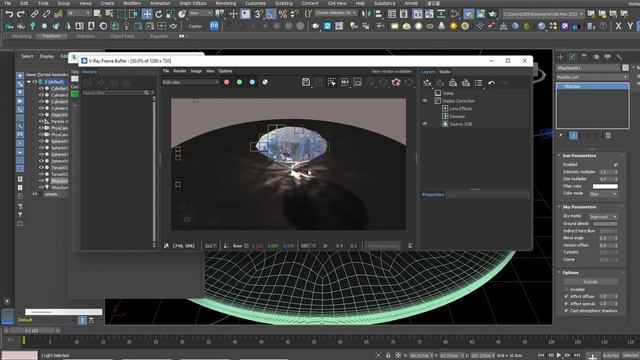Open the Render menu in V-Ray Frame Buffer

pyautogui.click(x=180, y=71)
